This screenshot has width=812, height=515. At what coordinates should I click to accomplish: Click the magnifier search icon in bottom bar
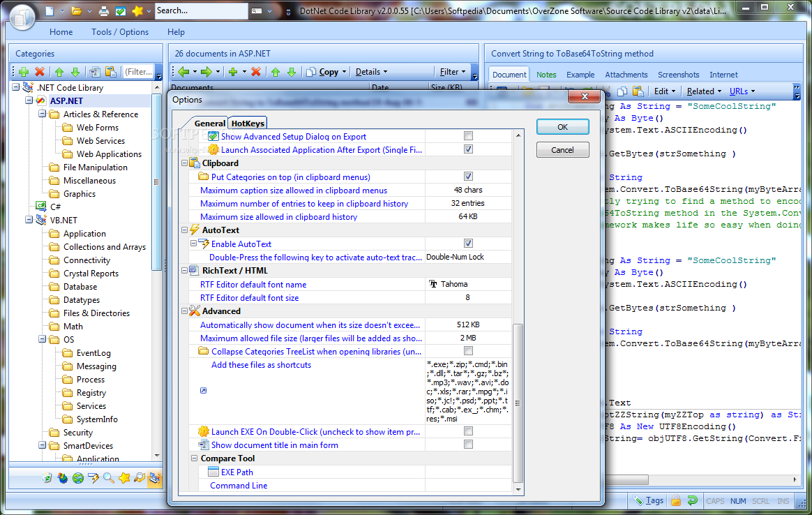[108, 478]
